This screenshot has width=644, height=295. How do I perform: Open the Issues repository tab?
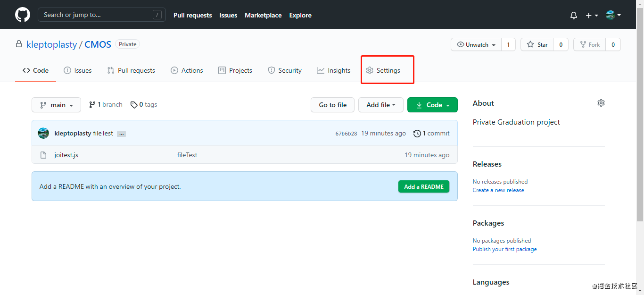click(x=78, y=70)
